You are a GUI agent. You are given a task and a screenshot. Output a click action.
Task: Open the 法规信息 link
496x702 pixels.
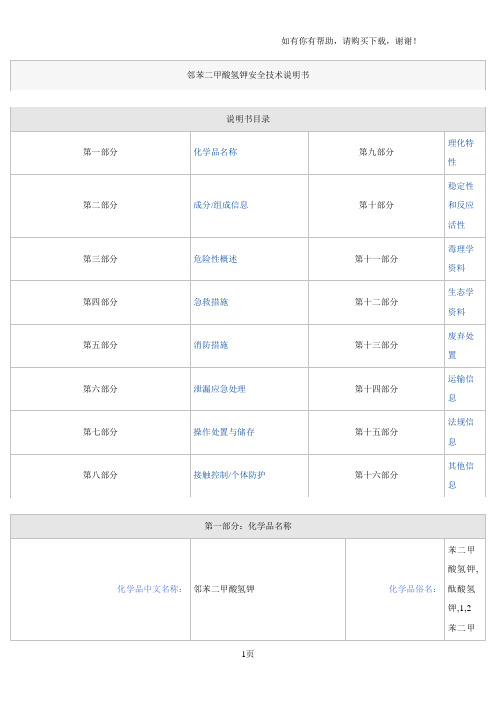coord(461,432)
